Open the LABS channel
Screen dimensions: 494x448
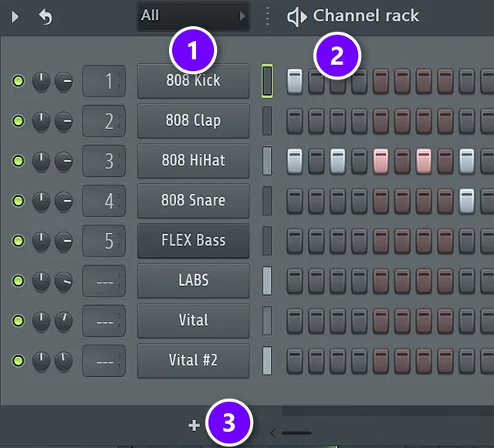193,280
